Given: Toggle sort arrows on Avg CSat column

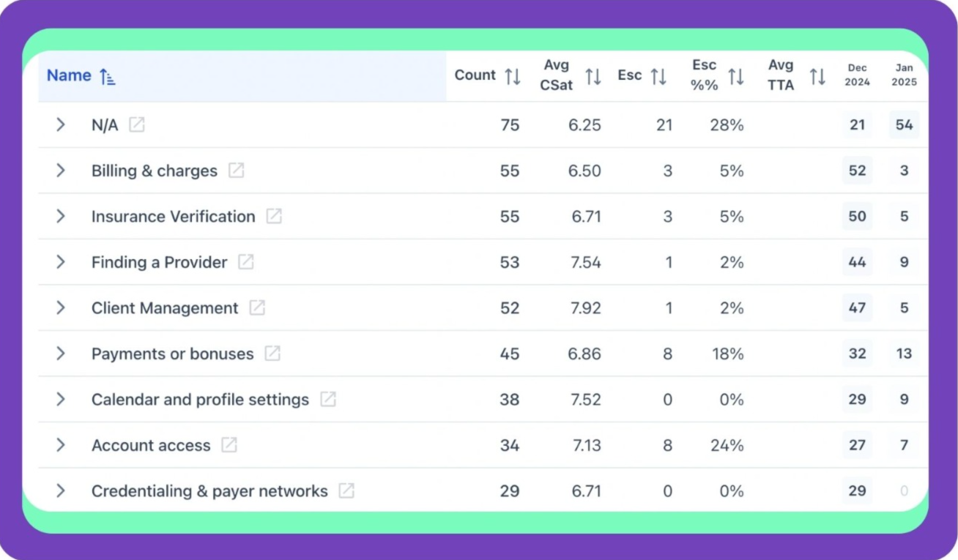Looking at the screenshot, I should (x=593, y=76).
